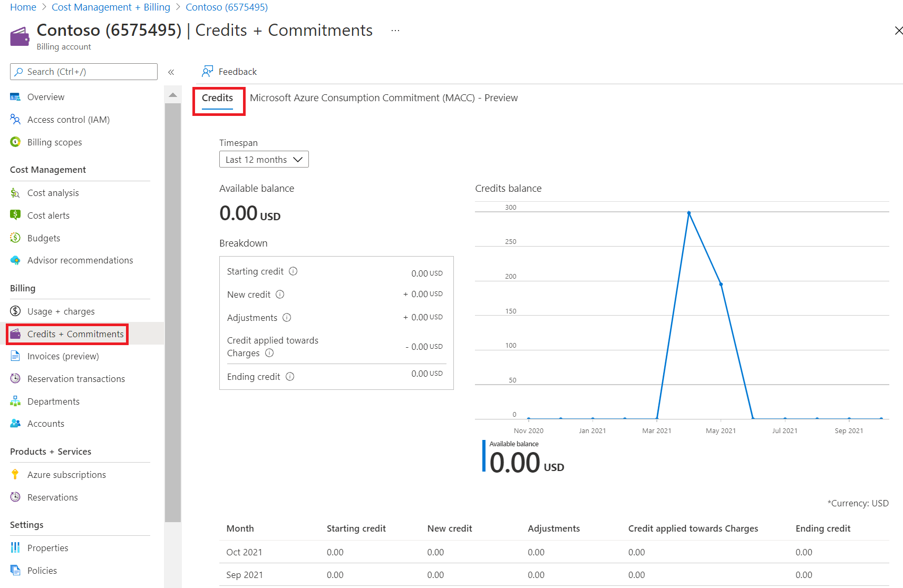Open the ellipsis more options menu

pos(395,31)
